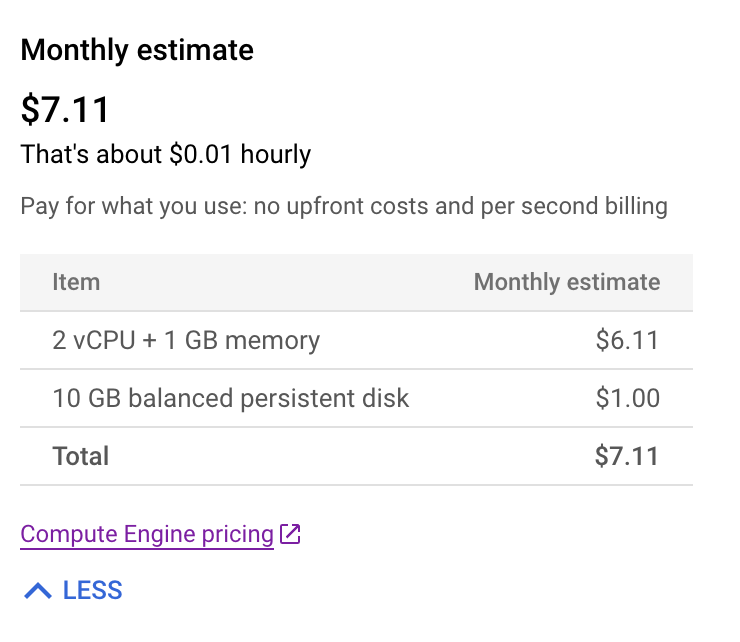Click the bold $7.11 total in the table
Image resolution: width=740 pixels, height=642 pixels.
coord(626,457)
